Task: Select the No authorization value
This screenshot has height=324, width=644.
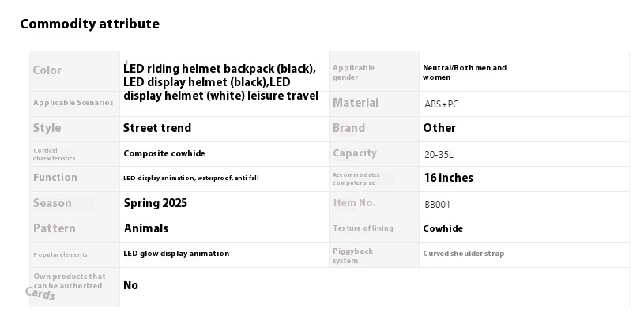Action: [130, 285]
